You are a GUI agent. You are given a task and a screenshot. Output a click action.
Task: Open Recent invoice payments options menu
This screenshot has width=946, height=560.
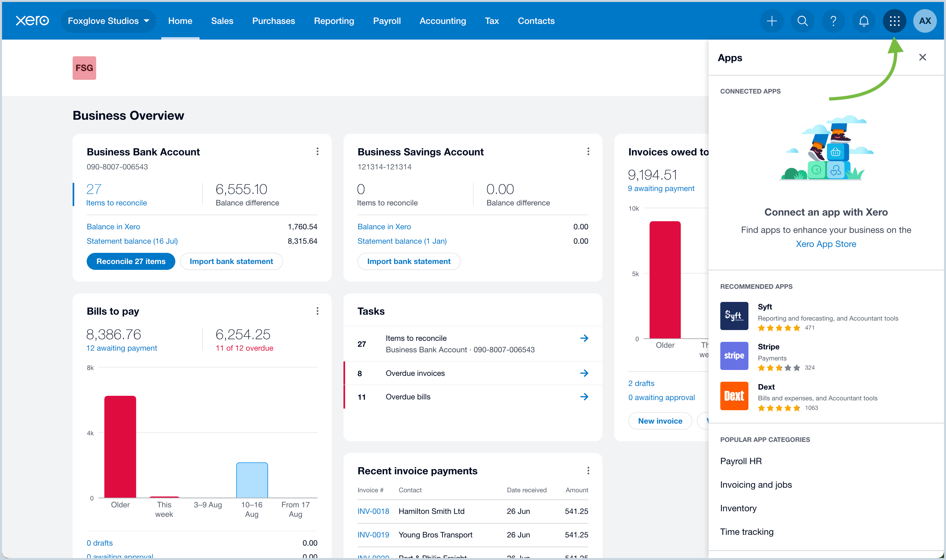(x=588, y=471)
